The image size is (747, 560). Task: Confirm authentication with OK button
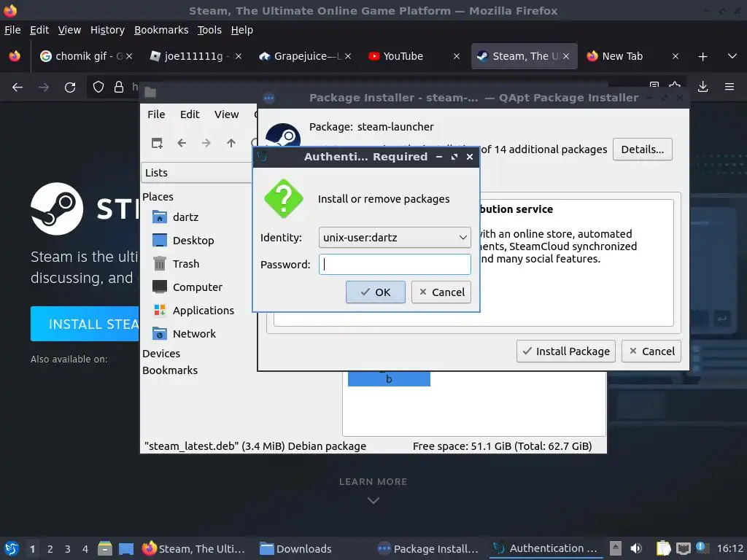pyautogui.click(x=376, y=292)
